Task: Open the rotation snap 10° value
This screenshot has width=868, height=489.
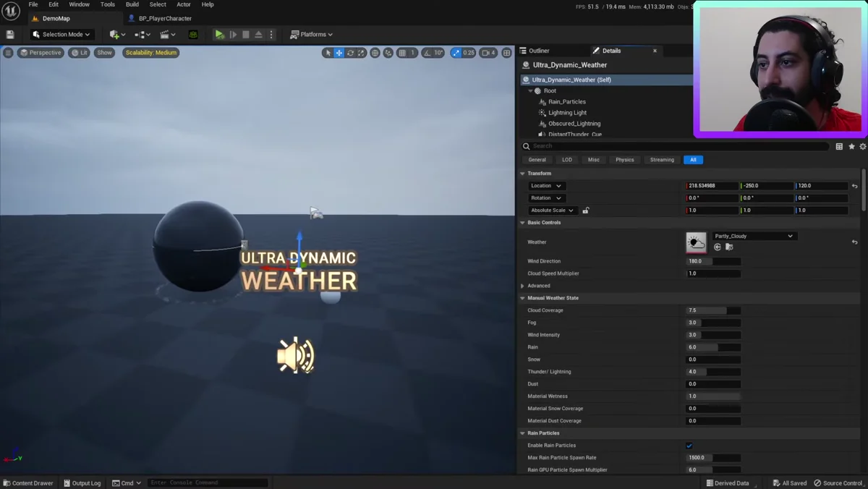Action: (438, 52)
